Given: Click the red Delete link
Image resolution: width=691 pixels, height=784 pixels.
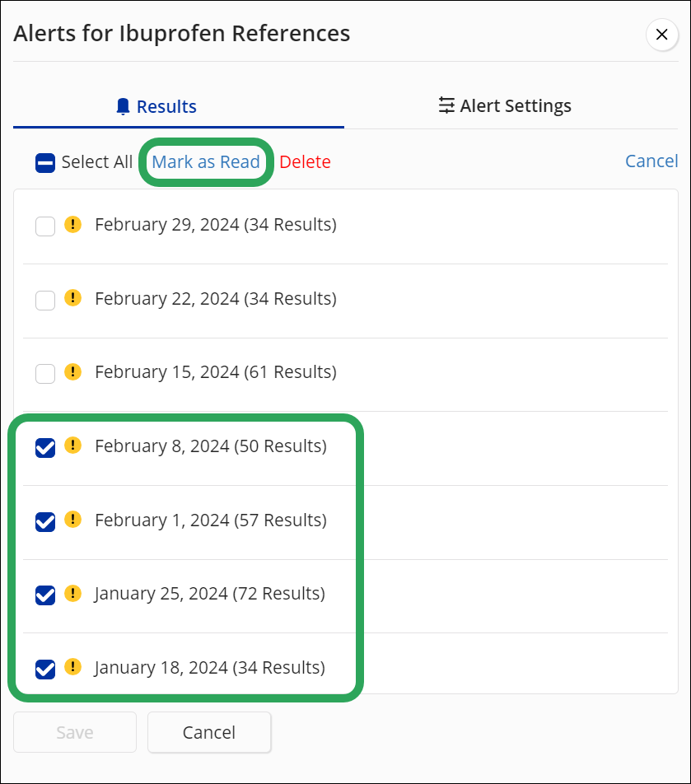Looking at the screenshot, I should point(305,162).
